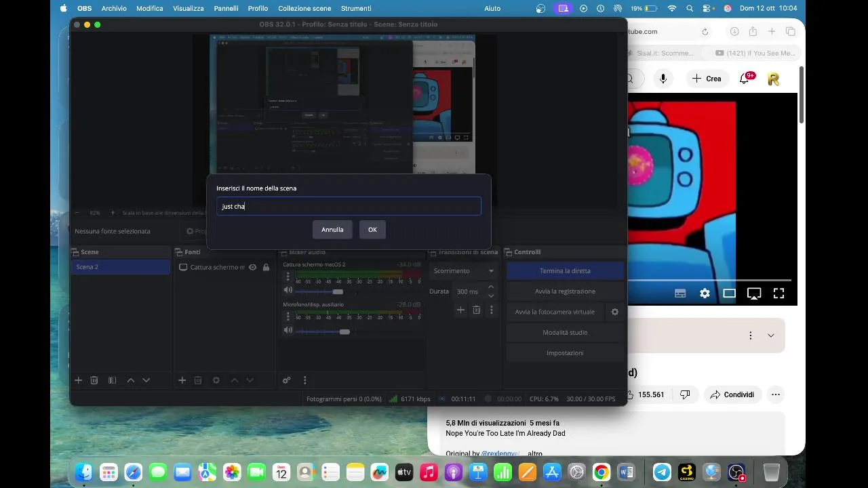868x488 pixels.
Task: Expand YouTube panel chevron below player
Action: coord(770,335)
